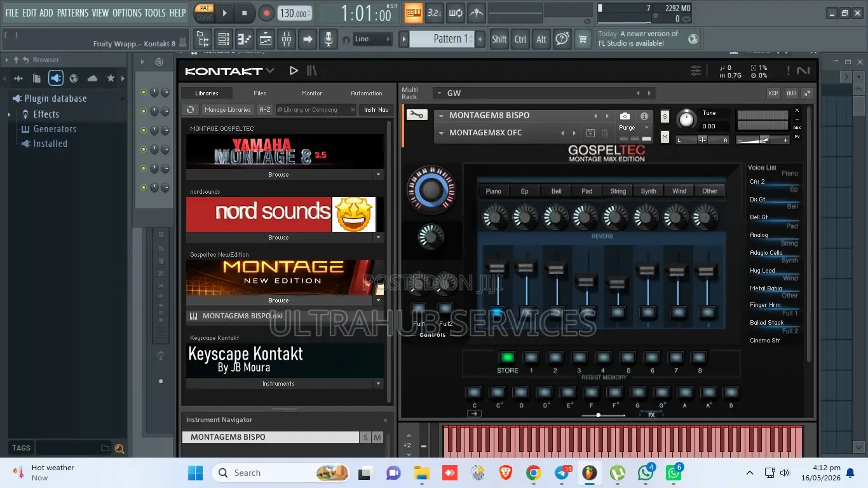Image resolution: width=868 pixels, height=488 pixels.
Task: Click the tempo 130.000 field
Action: click(x=295, y=13)
